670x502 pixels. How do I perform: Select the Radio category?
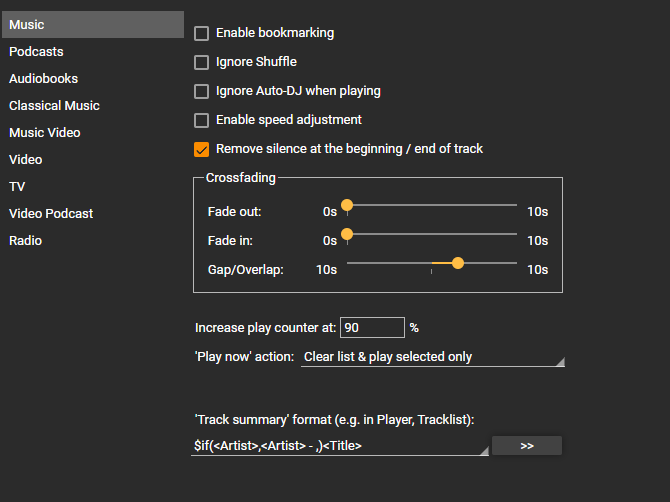[26, 241]
